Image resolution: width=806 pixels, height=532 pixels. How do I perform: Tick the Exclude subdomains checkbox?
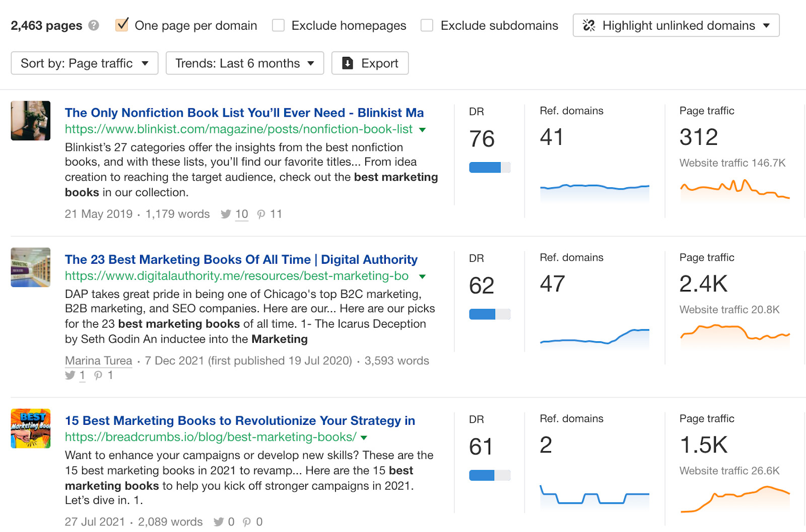(x=427, y=25)
